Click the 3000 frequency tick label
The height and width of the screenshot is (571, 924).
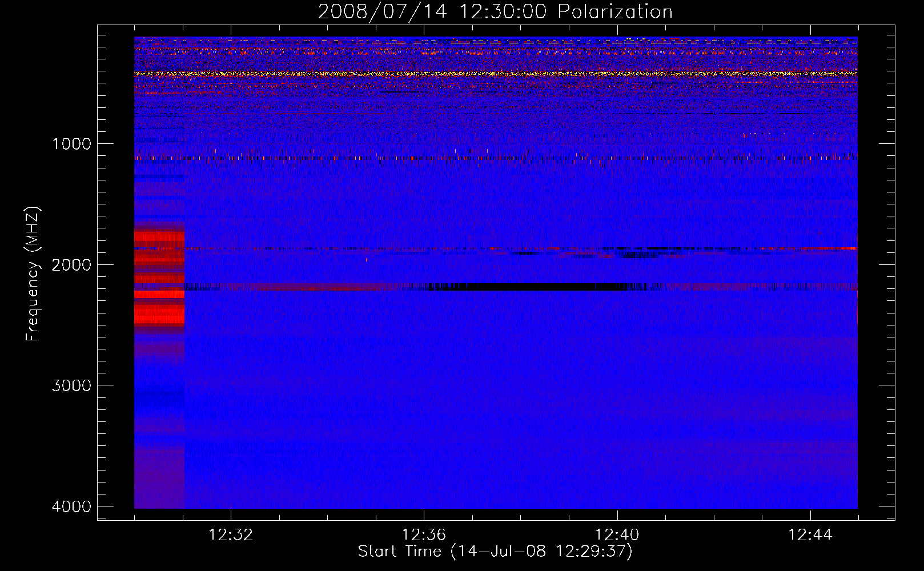point(71,385)
